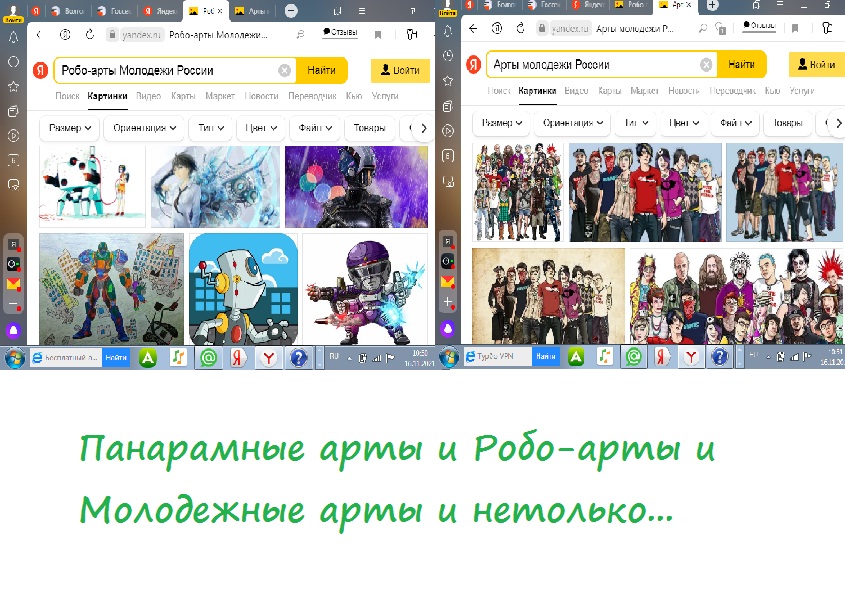Image resolution: width=845 pixels, height=600 pixels.
Task: Show more filters arrow in left browser
Action: 424,128
